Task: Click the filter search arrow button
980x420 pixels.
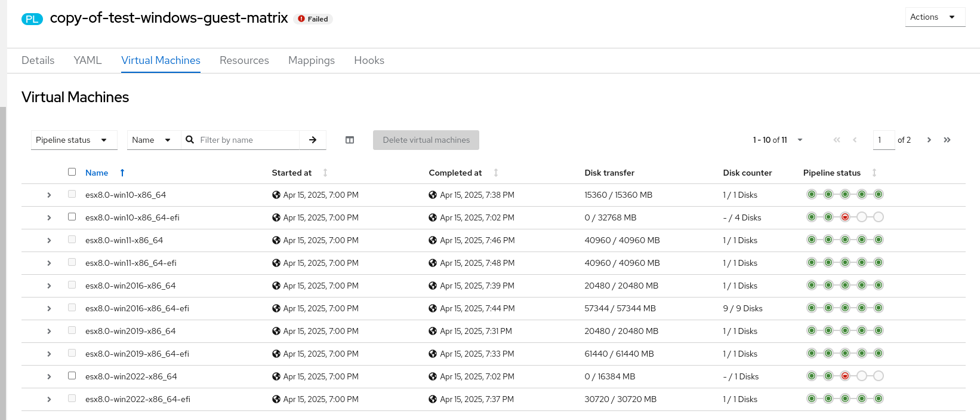Action: point(313,140)
